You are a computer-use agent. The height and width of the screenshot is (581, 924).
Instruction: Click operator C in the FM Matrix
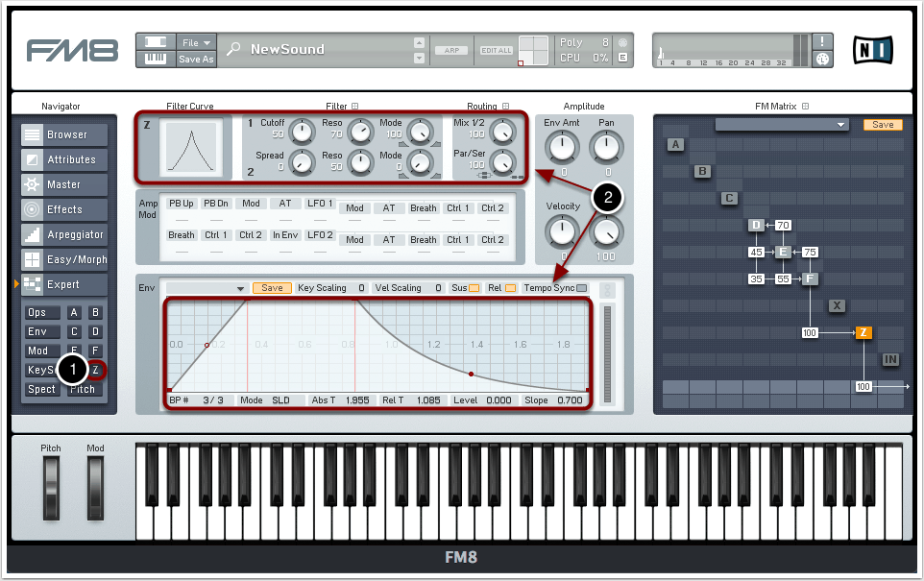click(x=729, y=198)
